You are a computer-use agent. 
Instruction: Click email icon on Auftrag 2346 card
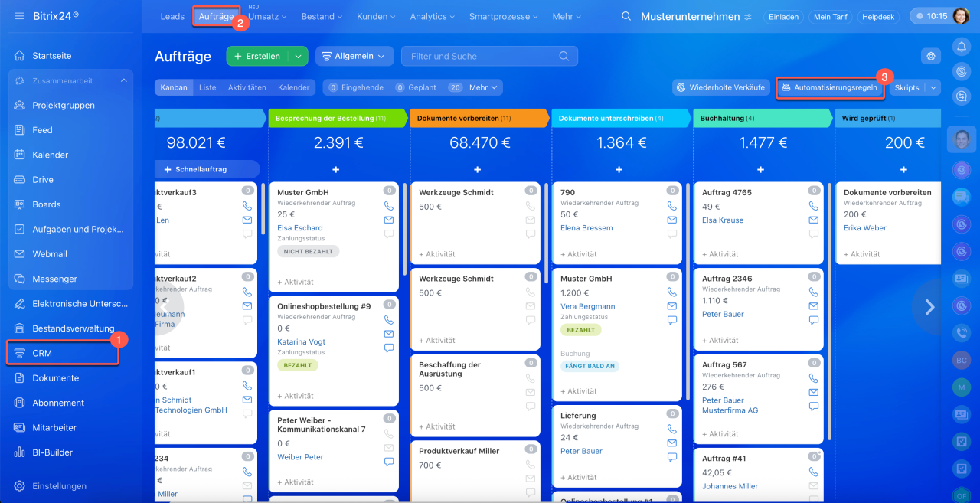tap(813, 306)
